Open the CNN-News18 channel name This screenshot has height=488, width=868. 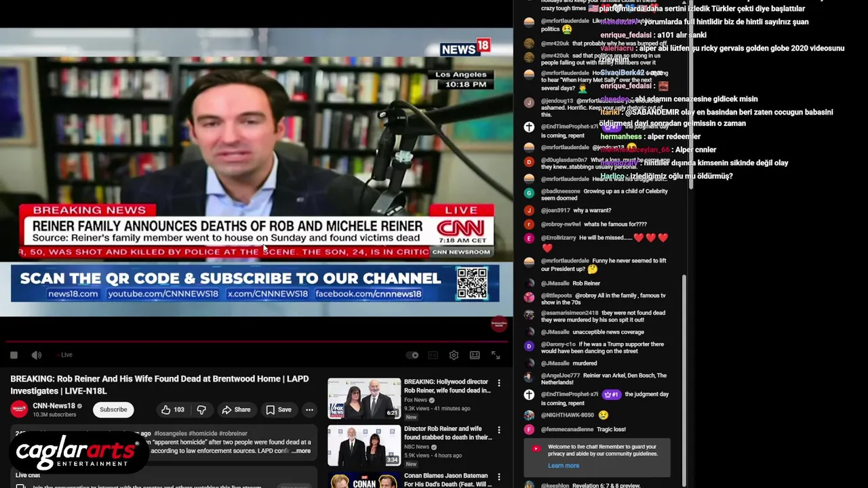(54, 406)
